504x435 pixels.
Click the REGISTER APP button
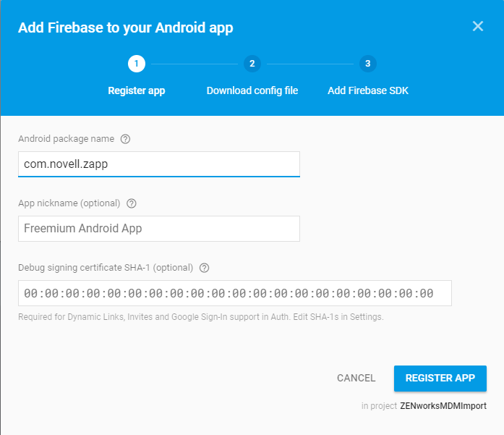[440, 378]
